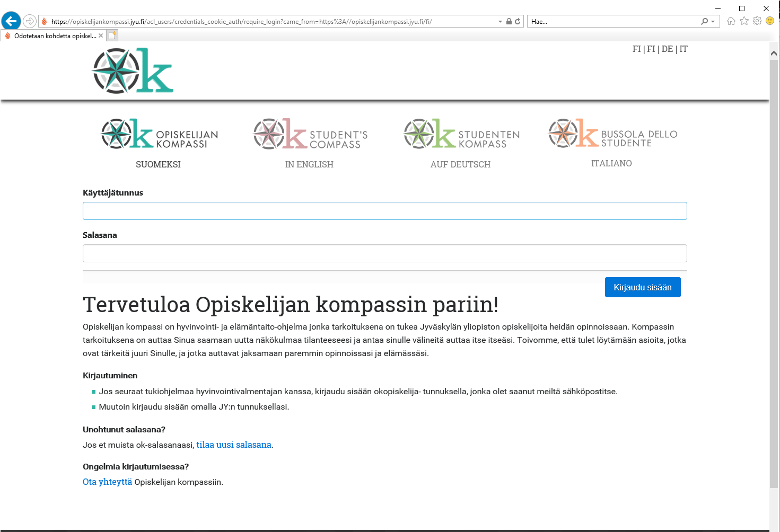Viewport: 780px width, 532px height.
Task: Maximize the browser window
Action: [x=742, y=8]
